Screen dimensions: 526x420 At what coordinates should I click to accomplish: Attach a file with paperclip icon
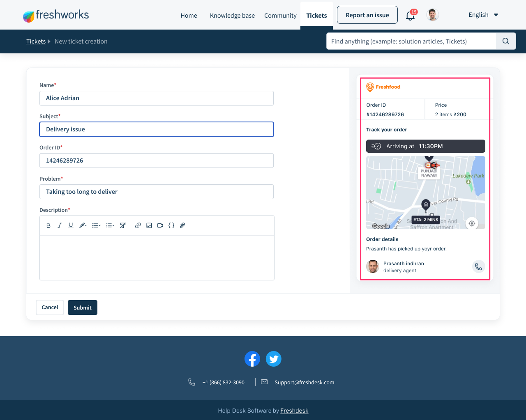click(182, 225)
